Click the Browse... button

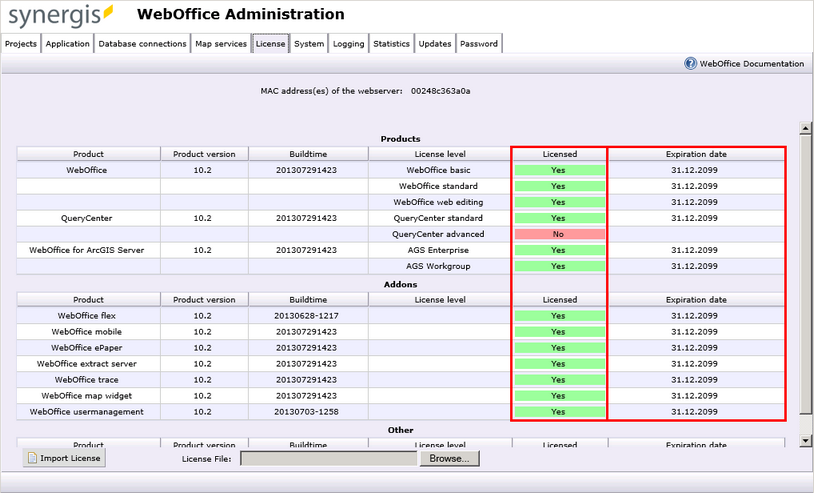(x=450, y=458)
